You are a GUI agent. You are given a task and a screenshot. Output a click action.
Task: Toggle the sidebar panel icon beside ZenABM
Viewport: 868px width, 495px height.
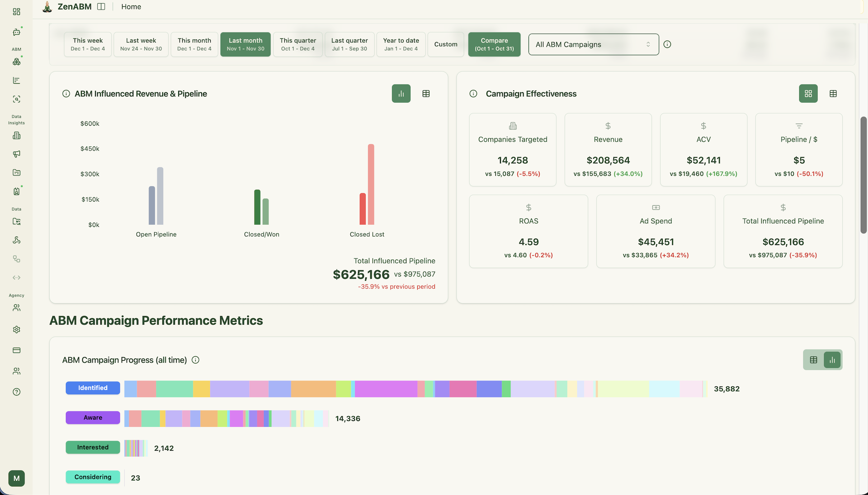coord(101,7)
